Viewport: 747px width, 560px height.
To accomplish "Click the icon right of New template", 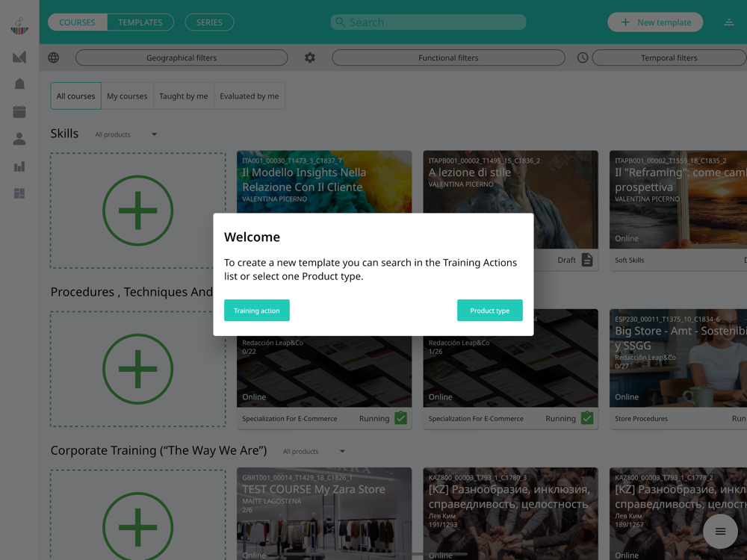I will (x=729, y=22).
